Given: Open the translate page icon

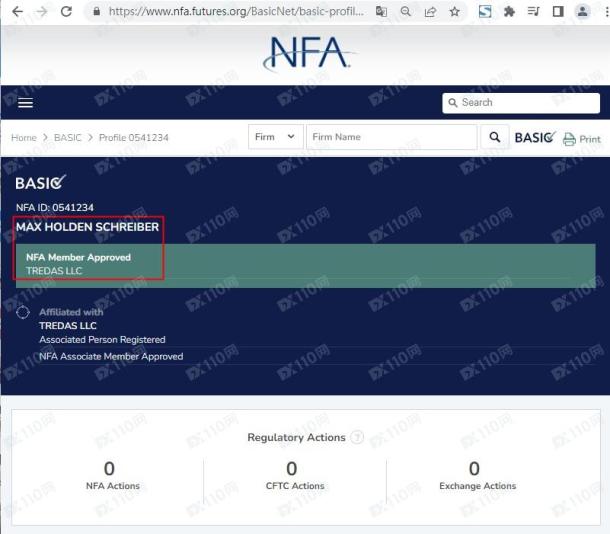Looking at the screenshot, I should 381,11.
